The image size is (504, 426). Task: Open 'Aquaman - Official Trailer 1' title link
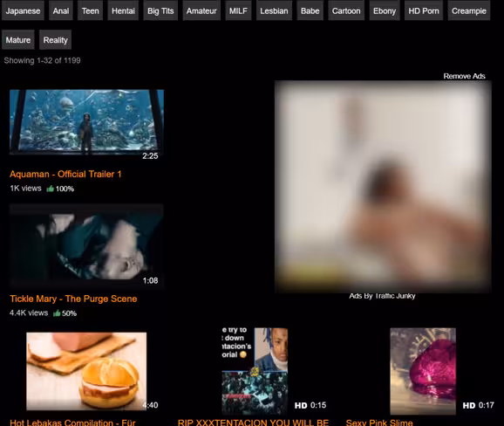tap(65, 174)
